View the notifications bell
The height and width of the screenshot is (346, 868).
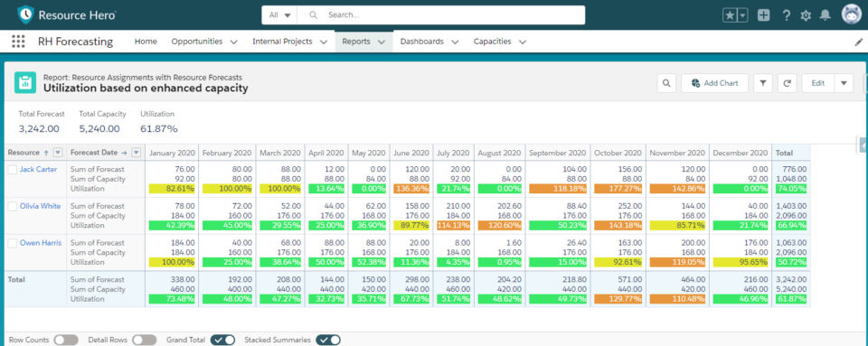(826, 15)
